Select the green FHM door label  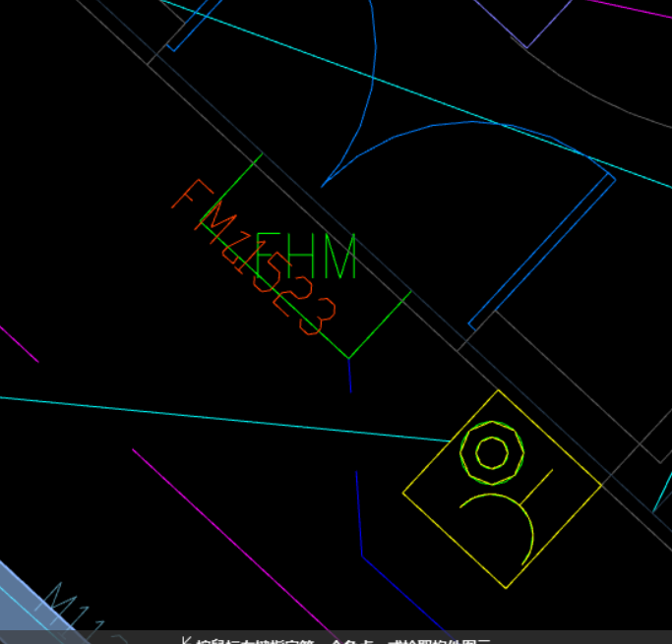point(306,256)
